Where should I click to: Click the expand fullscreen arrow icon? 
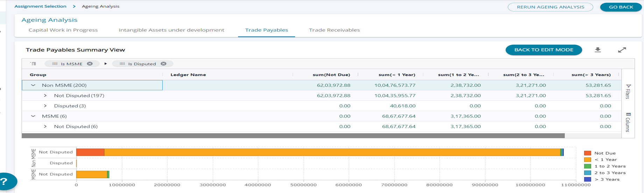click(622, 50)
